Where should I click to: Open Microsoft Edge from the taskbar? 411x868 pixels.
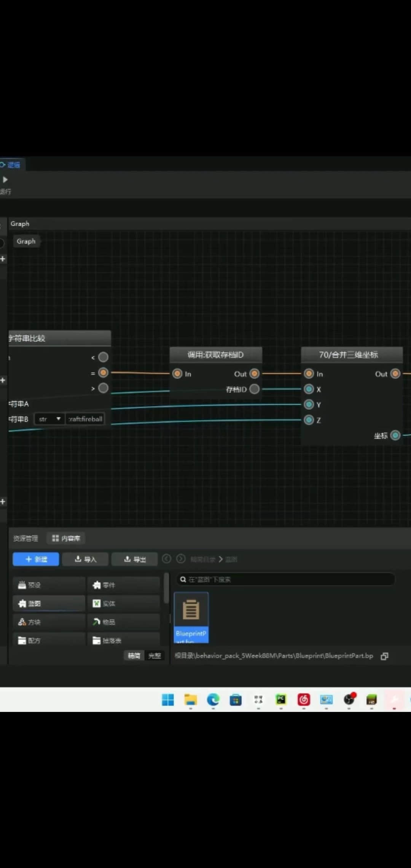[213, 700]
